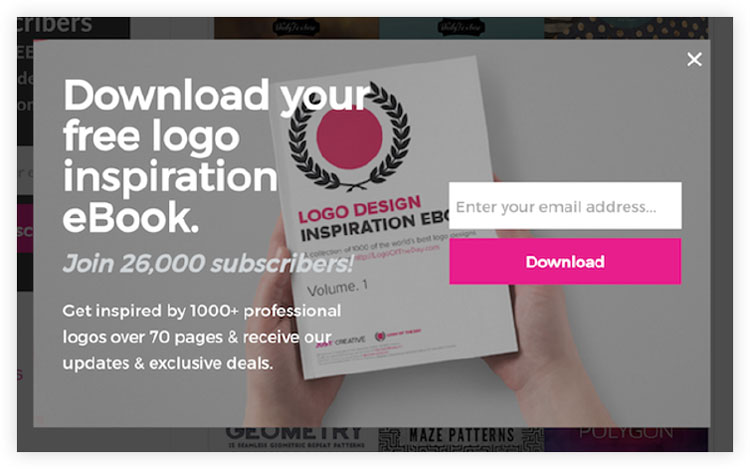Click the 'Get inspired by 1000+' description paragraph
Image resolution: width=750 pixels, height=469 pixels.
(201, 337)
